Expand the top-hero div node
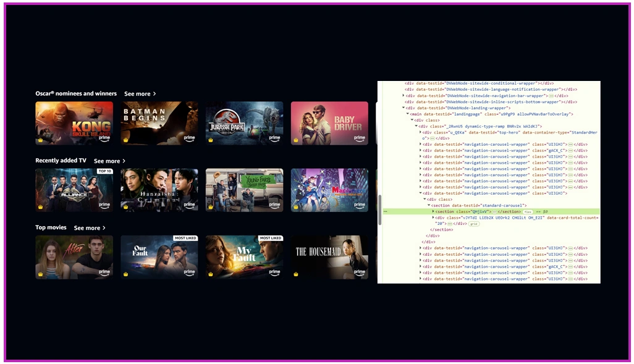The image size is (634, 364). point(421,132)
